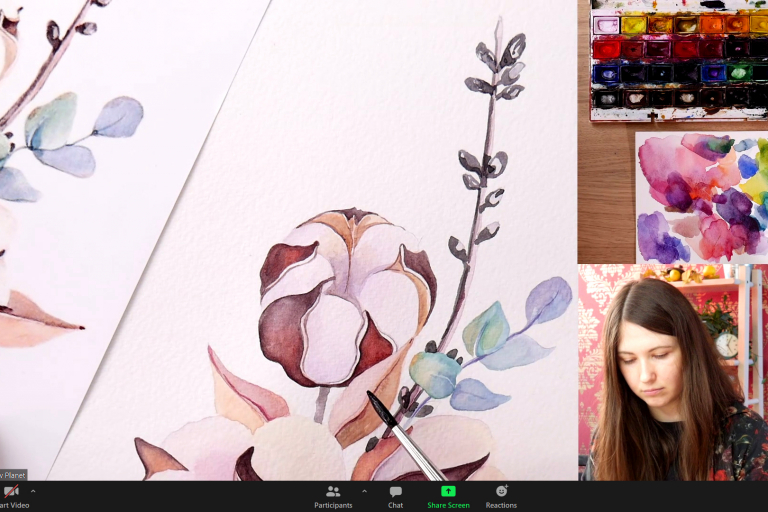768x512 pixels.
Task: Click the yellow paint pan in the palette
Action: point(633,25)
